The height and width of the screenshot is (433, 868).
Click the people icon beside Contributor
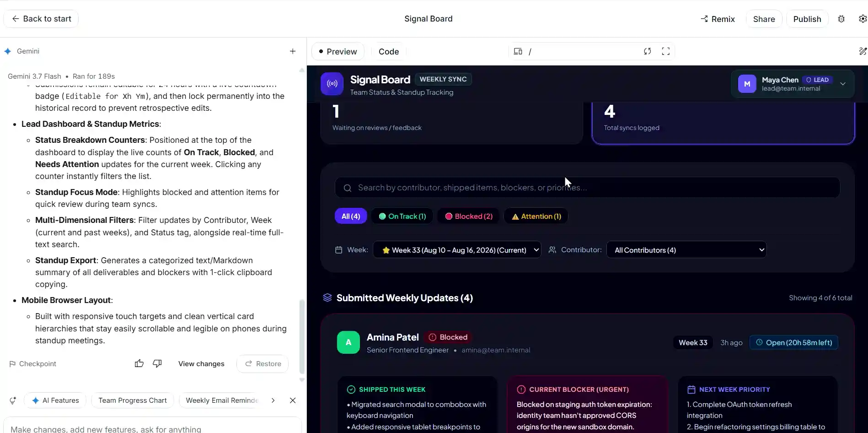[552, 250]
